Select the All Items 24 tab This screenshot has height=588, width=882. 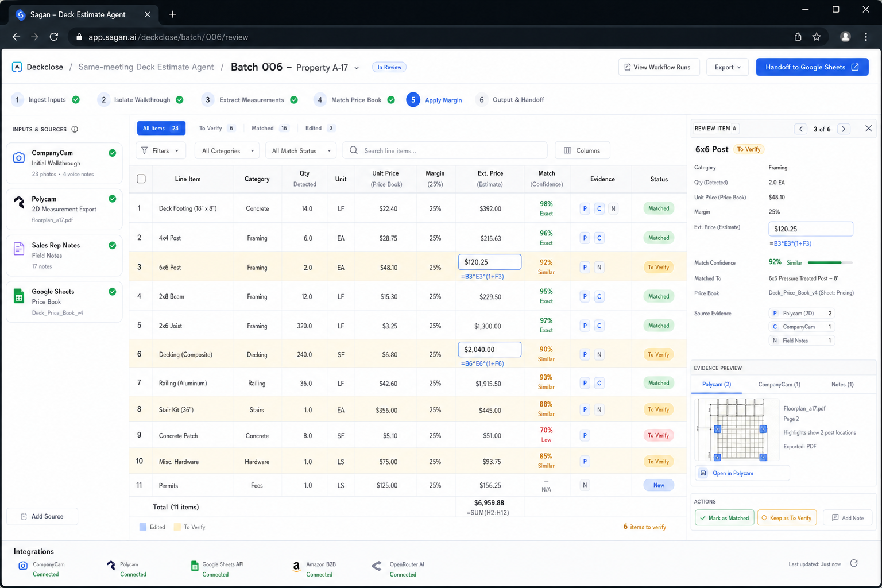161,129
